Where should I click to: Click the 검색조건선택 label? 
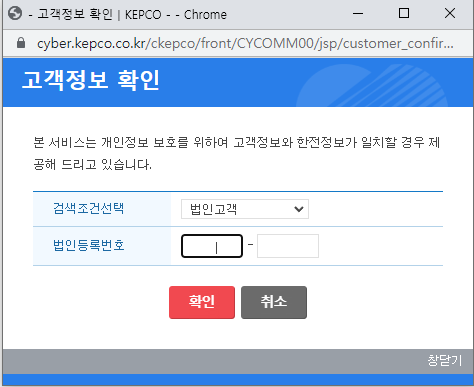pyautogui.click(x=88, y=208)
